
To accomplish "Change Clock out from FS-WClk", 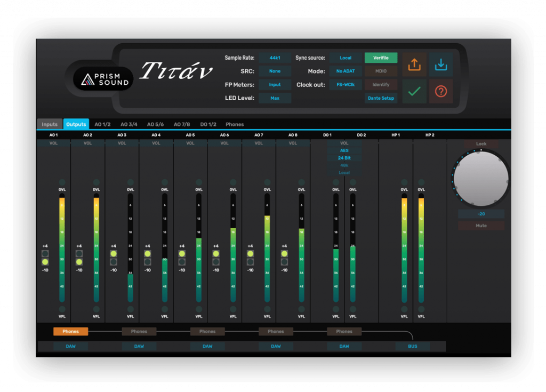I will tap(346, 84).
